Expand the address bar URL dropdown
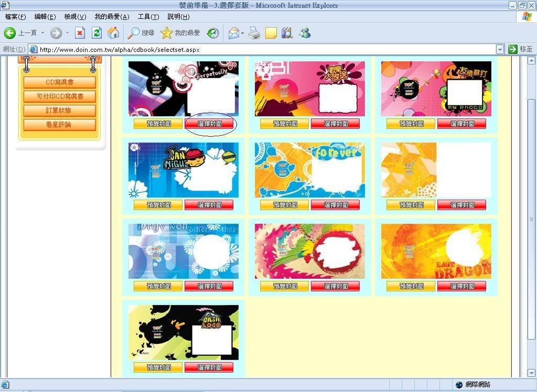The height and width of the screenshot is (392, 537). 499,49
